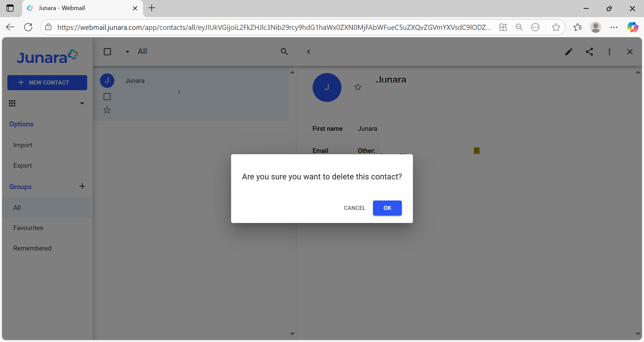Image resolution: width=644 pixels, height=342 pixels.
Task: Go back in the browser
Action: (10, 27)
